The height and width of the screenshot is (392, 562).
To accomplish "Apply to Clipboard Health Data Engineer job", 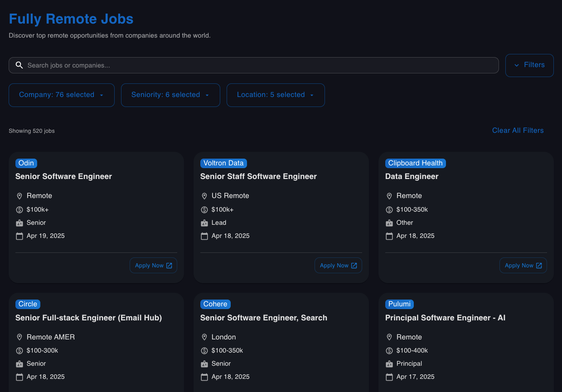I will (x=523, y=266).
